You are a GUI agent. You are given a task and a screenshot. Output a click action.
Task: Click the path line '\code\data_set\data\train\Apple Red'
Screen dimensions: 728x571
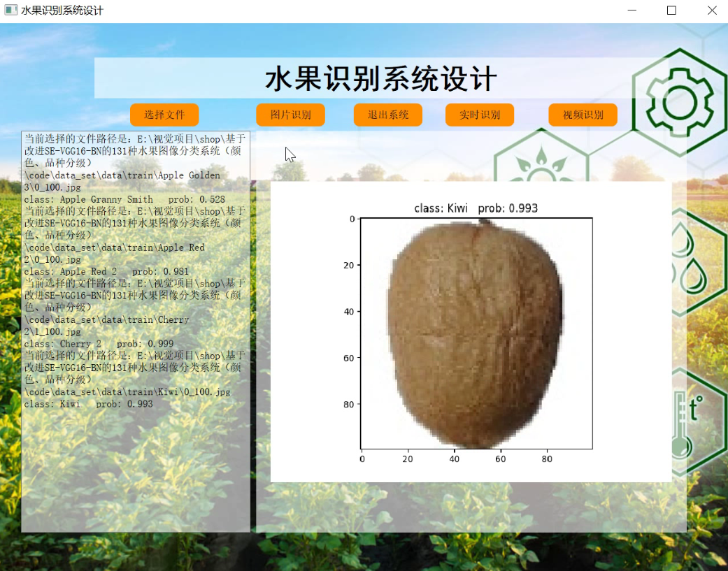coord(114,247)
